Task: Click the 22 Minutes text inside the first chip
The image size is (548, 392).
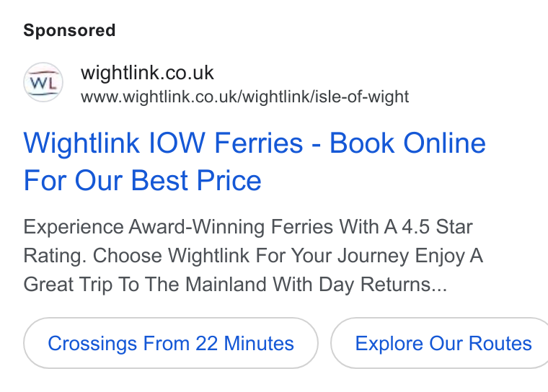Action: (x=244, y=343)
